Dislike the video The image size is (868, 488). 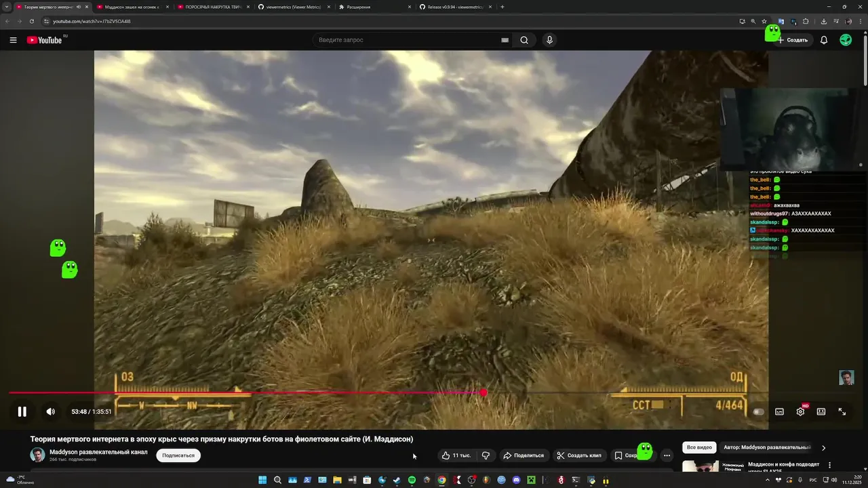coord(486,455)
